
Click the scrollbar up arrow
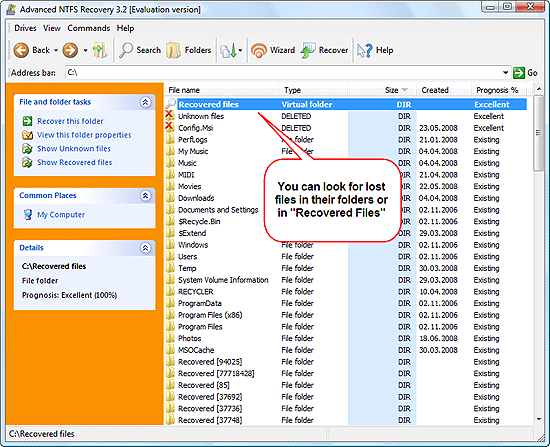coord(539,89)
